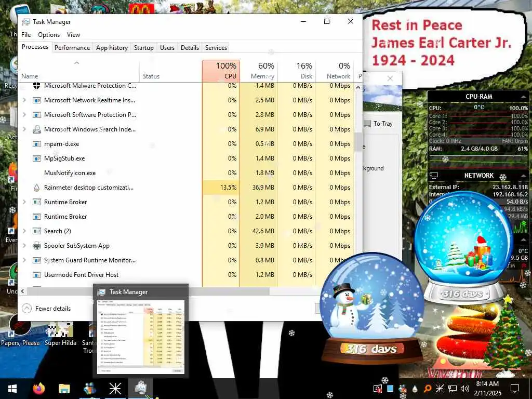Click the To-Tray icon in background window
Image resolution: width=532 pixels, height=399 pixels.
coord(367,124)
